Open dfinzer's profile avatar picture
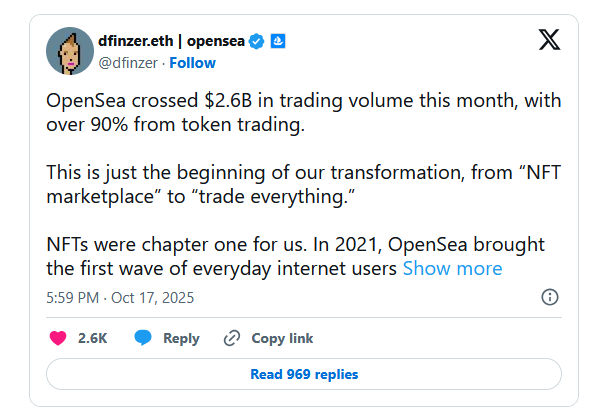 tap(71, 51)
